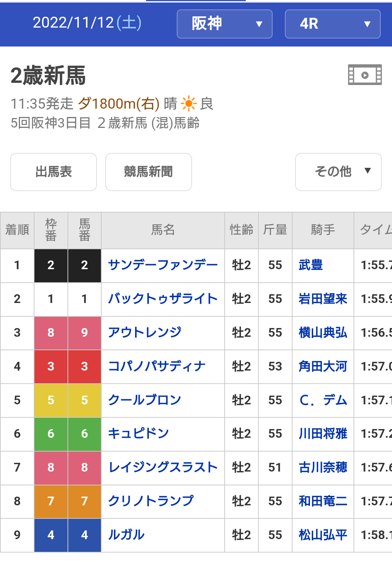
Task: Expand the その他 dropdown menu
Action: coord(338,172)
